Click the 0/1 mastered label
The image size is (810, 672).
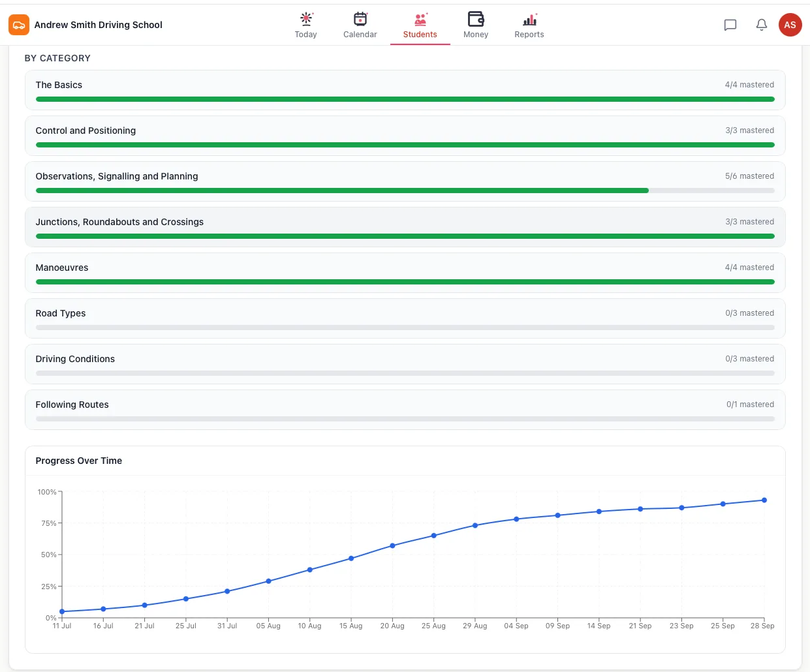(x=750, y=405)
